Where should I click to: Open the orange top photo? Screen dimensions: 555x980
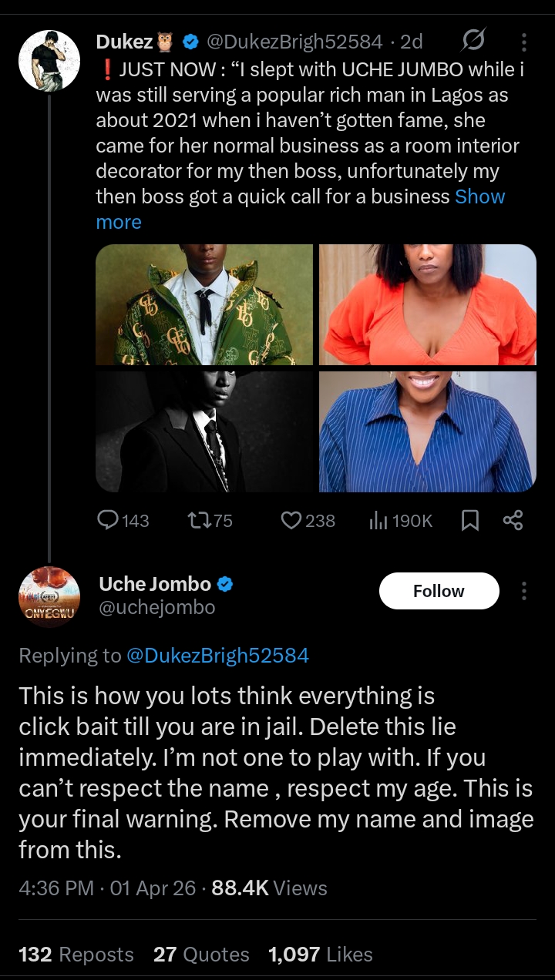tap(428, 304)
